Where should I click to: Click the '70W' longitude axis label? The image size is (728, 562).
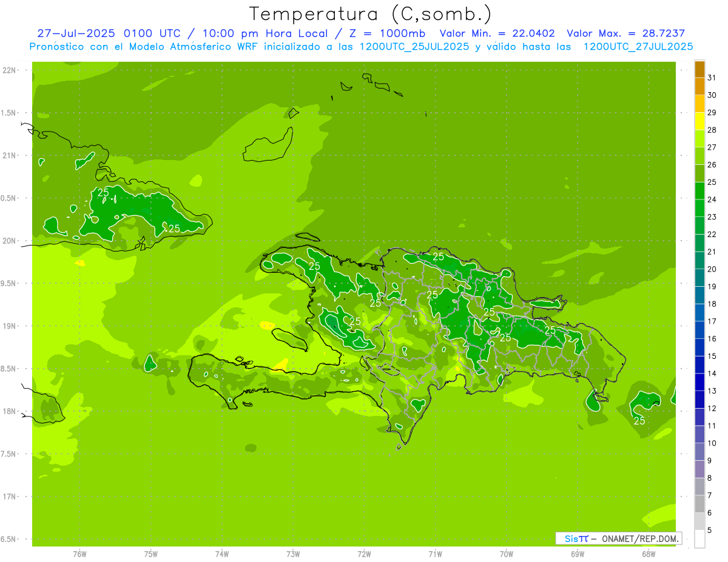coord(507,554)
